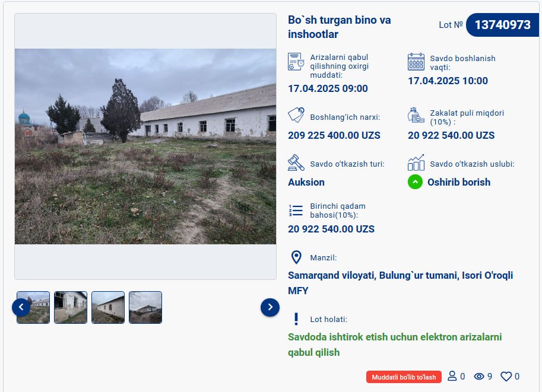542x392 pixels.
Task: Click the bar chart icon for Savdo uslubi
Action: [416, 162]
